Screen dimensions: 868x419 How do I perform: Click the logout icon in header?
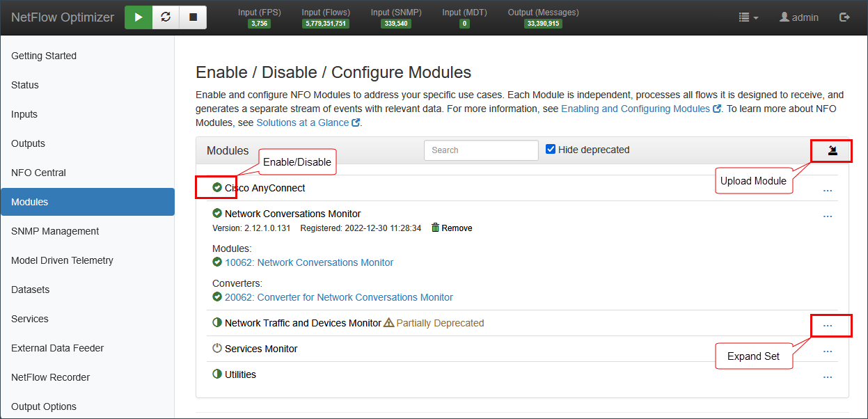845,17
